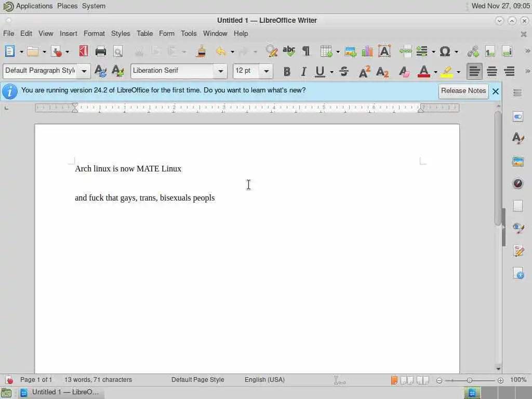This screenshot has height=399, width=532.
Task: Toggle underline formatting
Action: 320,71
